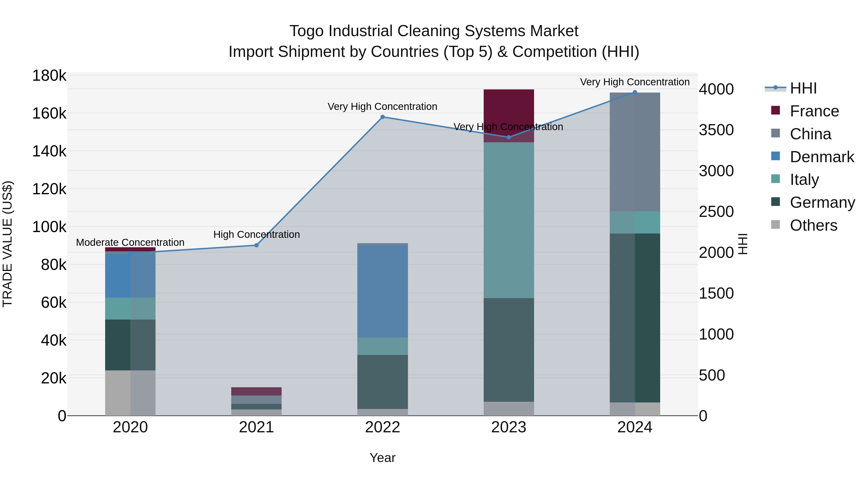Click the China segment of 2024 bar
Screen dimensions: 868x488
(635, 152)
